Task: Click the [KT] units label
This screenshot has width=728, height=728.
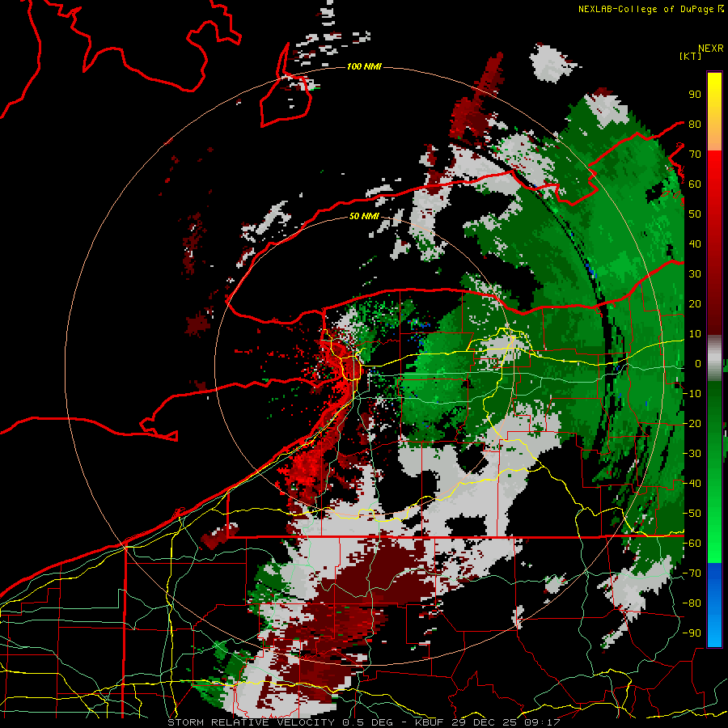Action: tap(691, 56)
